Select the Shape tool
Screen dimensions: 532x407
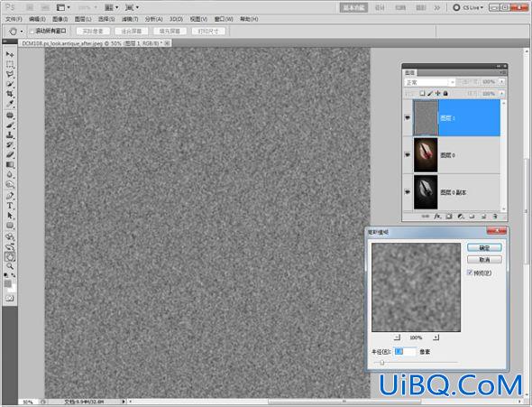point(10,226)
